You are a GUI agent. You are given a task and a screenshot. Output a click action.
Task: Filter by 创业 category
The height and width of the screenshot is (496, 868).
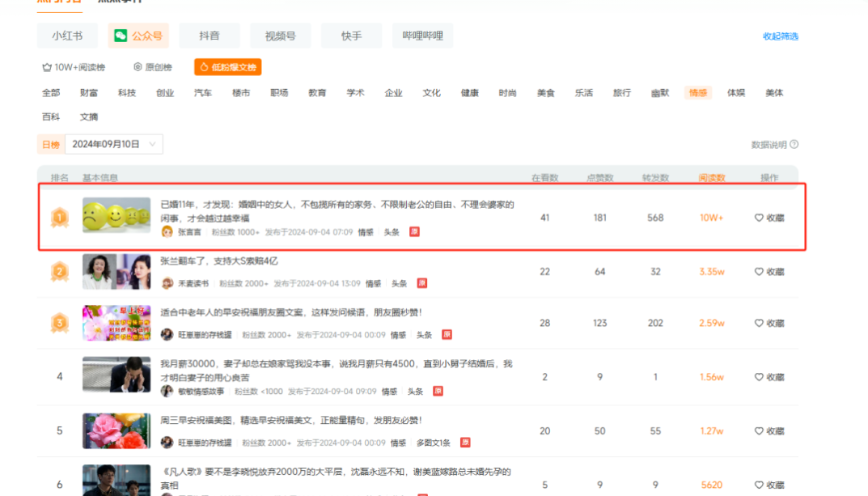[165, 93]
